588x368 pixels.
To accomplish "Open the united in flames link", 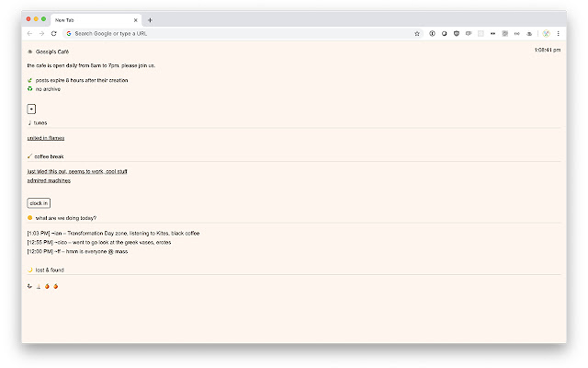I will (46, 138).
